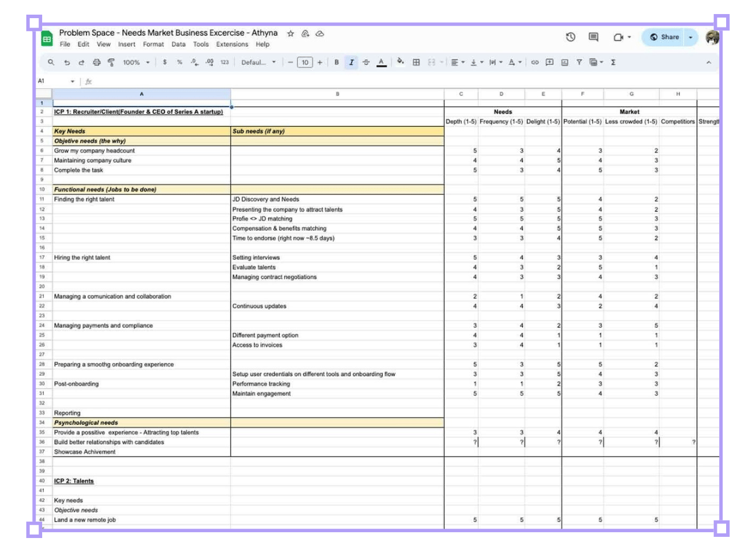Toggle strikethrough formatting
Screen dimensions: 756x555
[x=366, y=62]
